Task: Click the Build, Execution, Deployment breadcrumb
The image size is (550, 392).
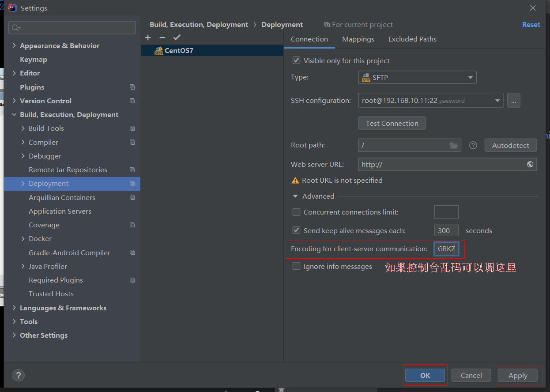Action: pos(199,25)
